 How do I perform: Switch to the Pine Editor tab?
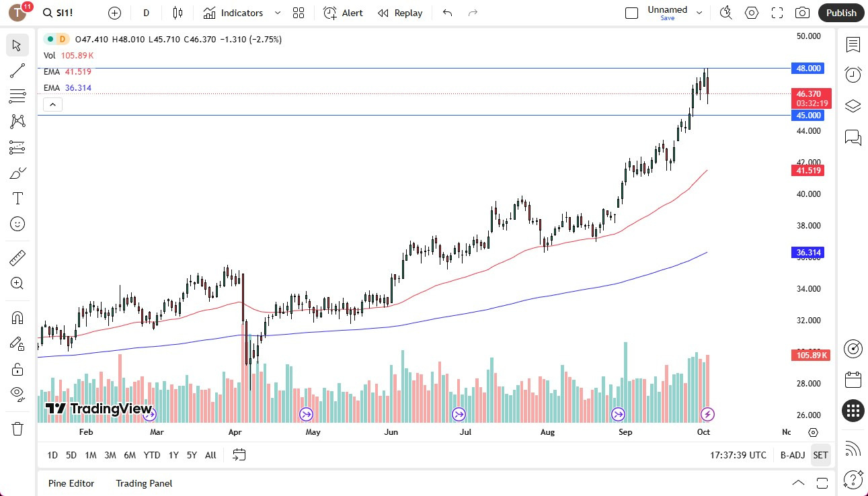(71, 483)
